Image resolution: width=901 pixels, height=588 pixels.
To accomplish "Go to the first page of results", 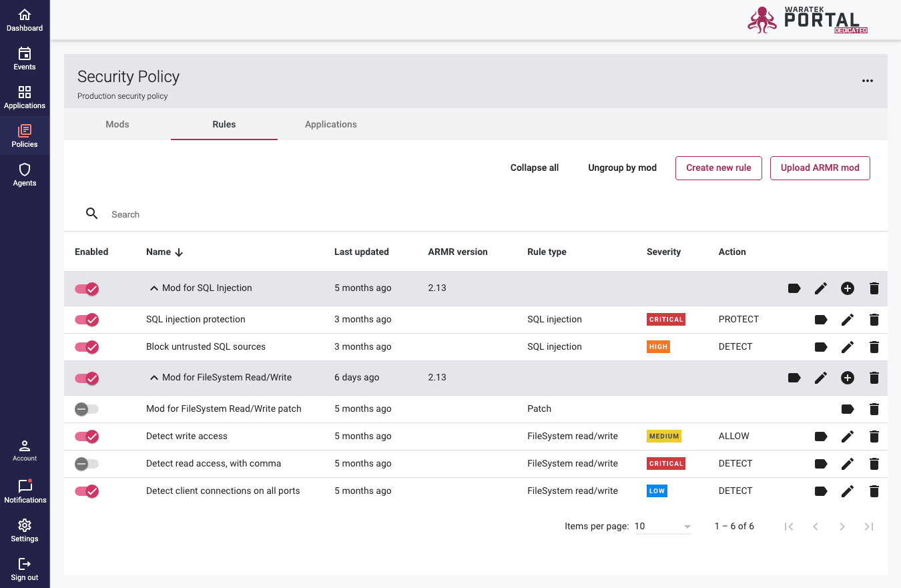I will [x=789, y=527].
